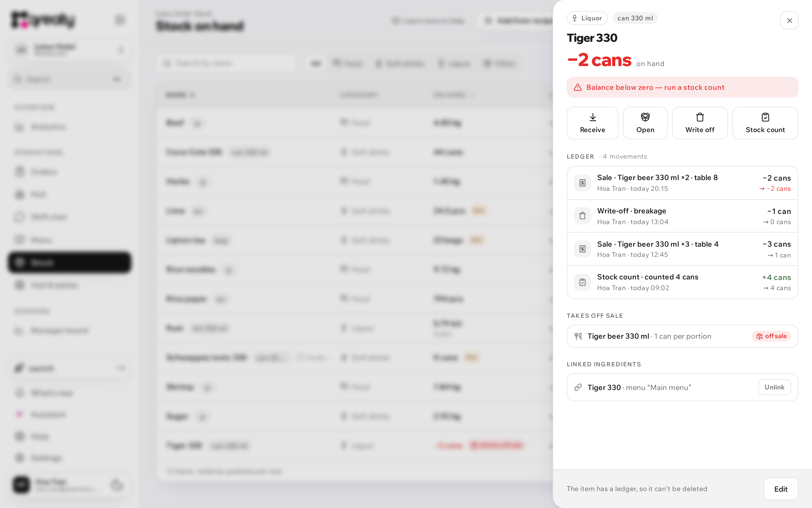Click the '−1 can' amount

pyautogui.click(x=779, y=211)
